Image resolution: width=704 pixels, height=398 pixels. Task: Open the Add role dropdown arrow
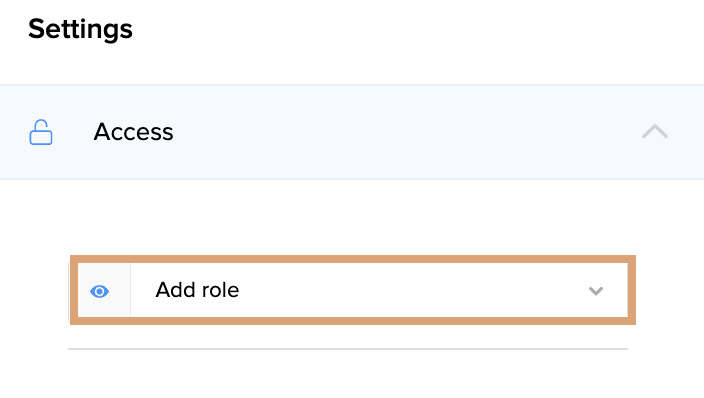[596, 291]
